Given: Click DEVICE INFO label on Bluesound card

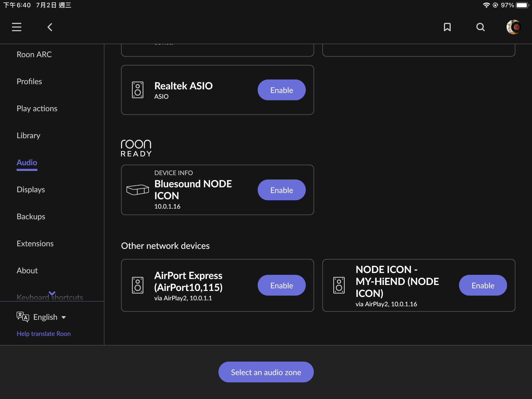Looking at the screenshot, I should (x=174, y=173).
